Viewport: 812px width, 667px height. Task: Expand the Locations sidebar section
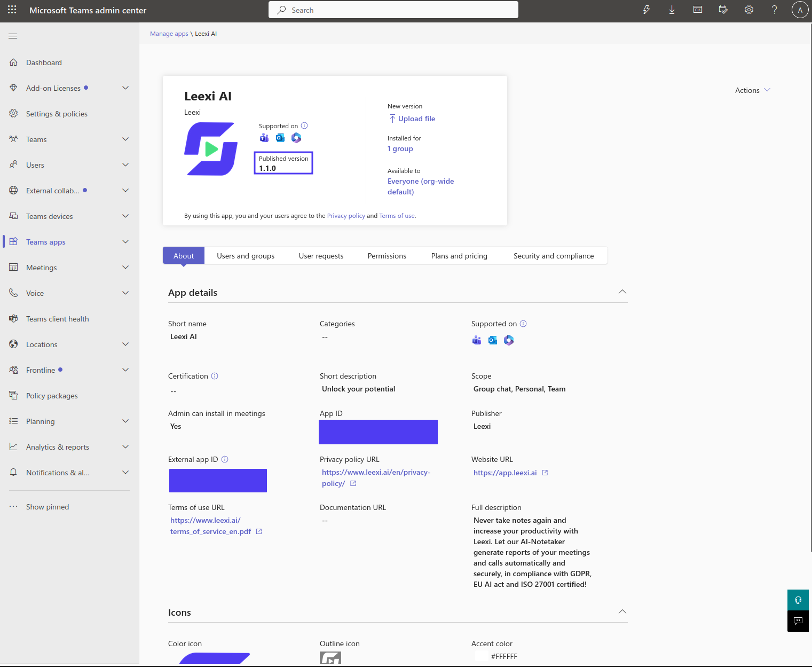(125, 344)
